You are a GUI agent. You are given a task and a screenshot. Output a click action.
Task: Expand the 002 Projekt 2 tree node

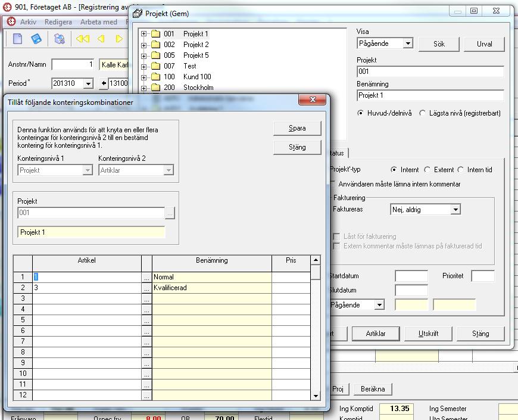click(143, 45)
